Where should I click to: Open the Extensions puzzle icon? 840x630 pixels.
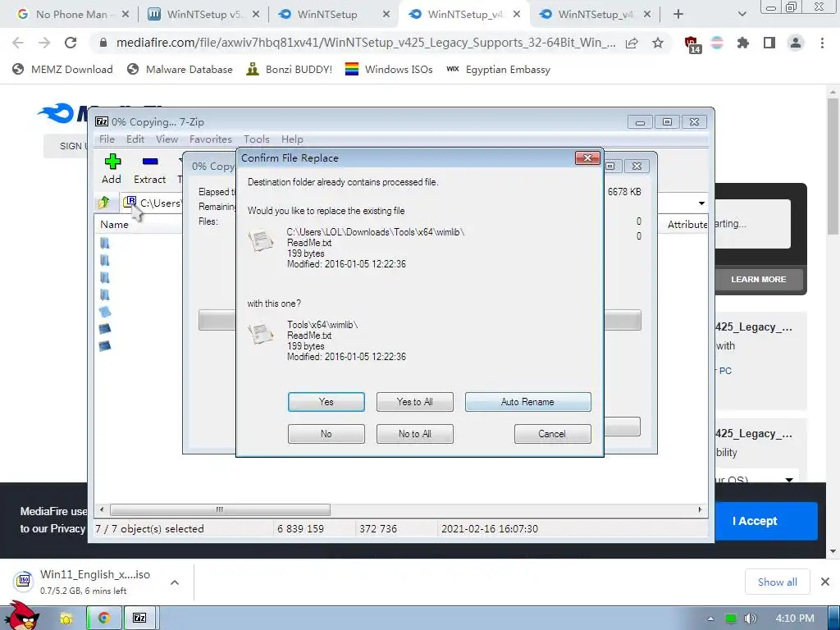[743, 43]
